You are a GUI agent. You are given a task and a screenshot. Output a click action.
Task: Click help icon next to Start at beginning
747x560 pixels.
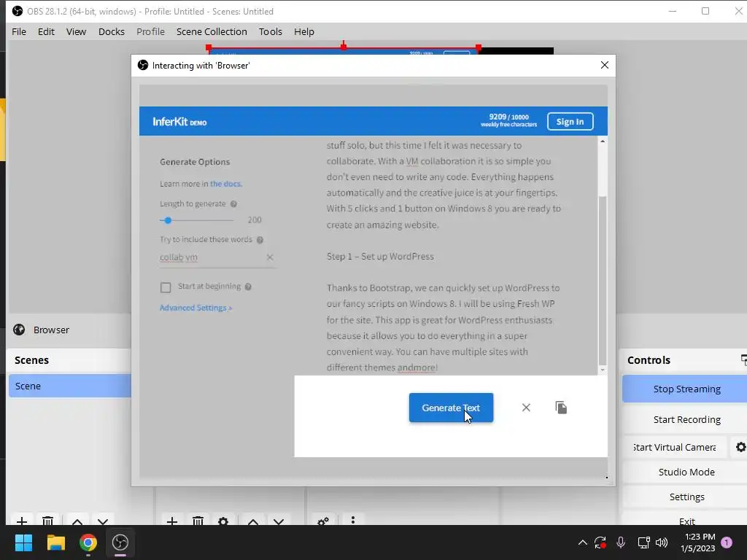click(x=248, y=287)
